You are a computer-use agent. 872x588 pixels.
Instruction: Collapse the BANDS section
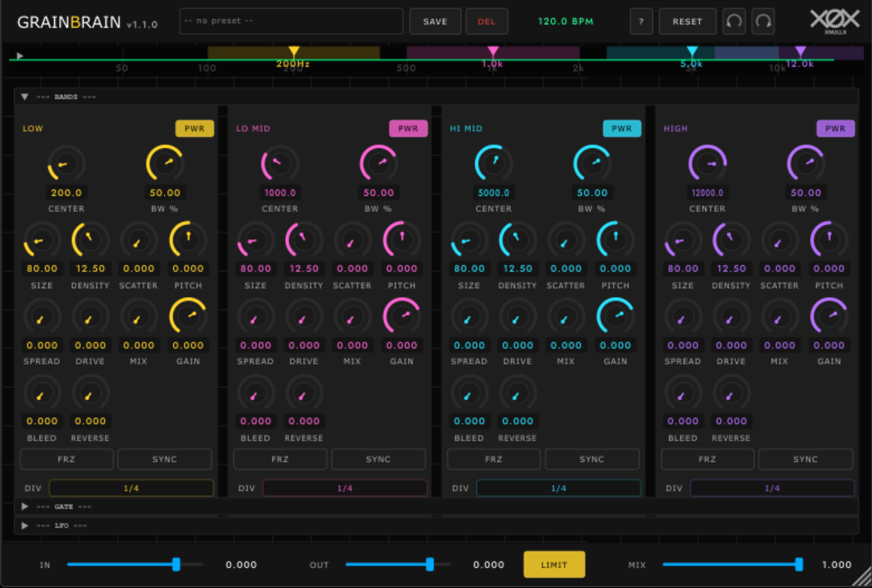pos(25,97)
